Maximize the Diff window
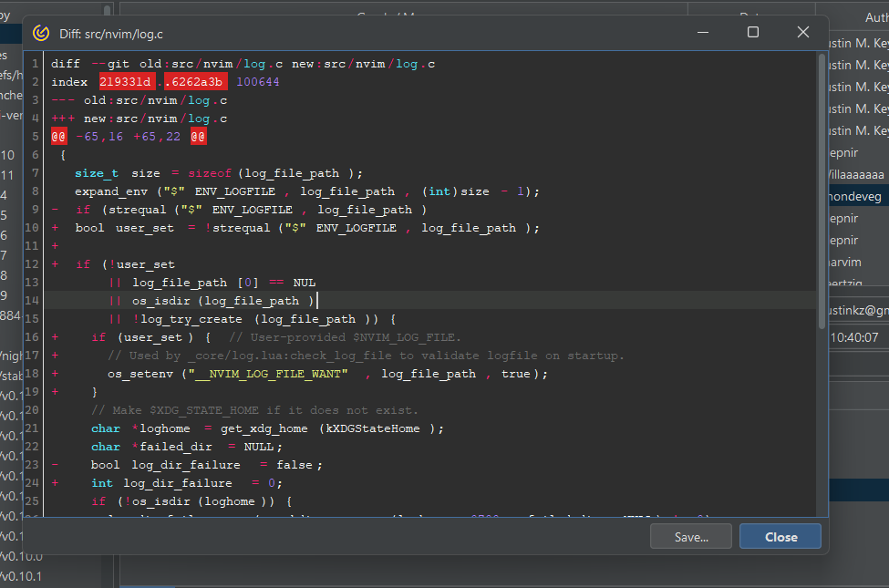Viewport: 889px width, 588px height. (x=753, y=32)
